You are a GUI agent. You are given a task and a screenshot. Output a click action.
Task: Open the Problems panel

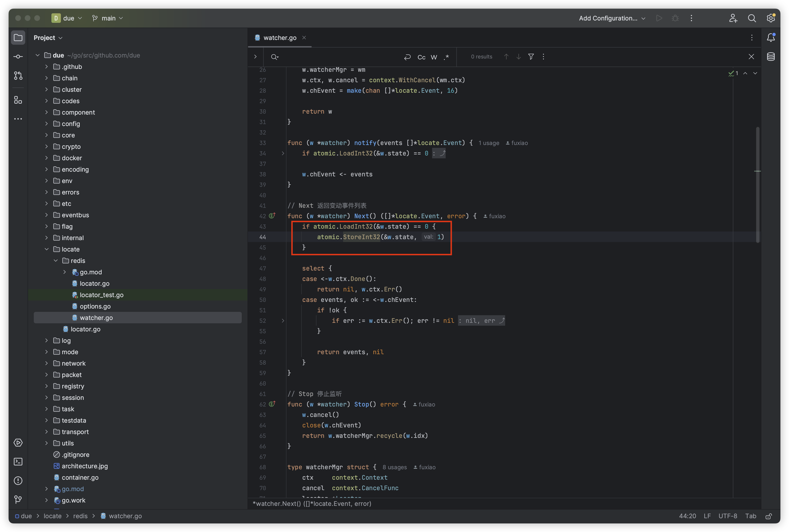pyautogui.click(x=18, y=481)
